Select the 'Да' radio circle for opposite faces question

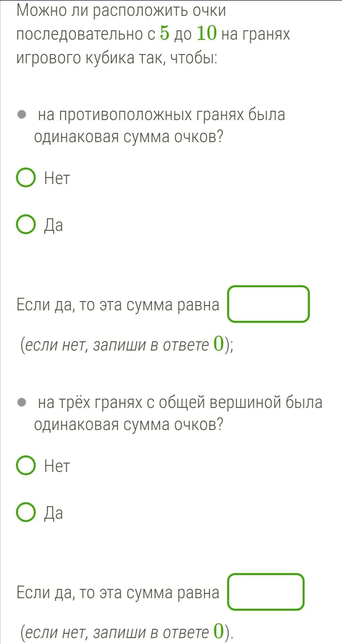[x=26, y=225]
